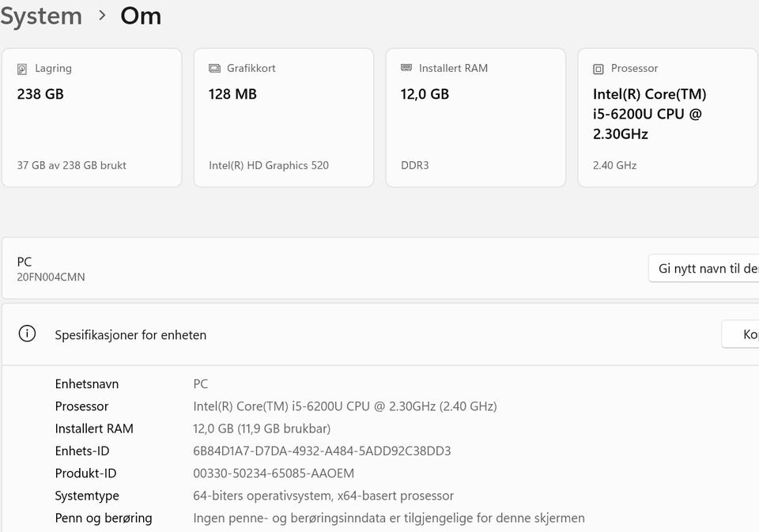This screenshot has width=759, height=532.
Task: Select the Produkt-ID value 00330-50234-65085-AAOEM
Action: tap(274, 474)
